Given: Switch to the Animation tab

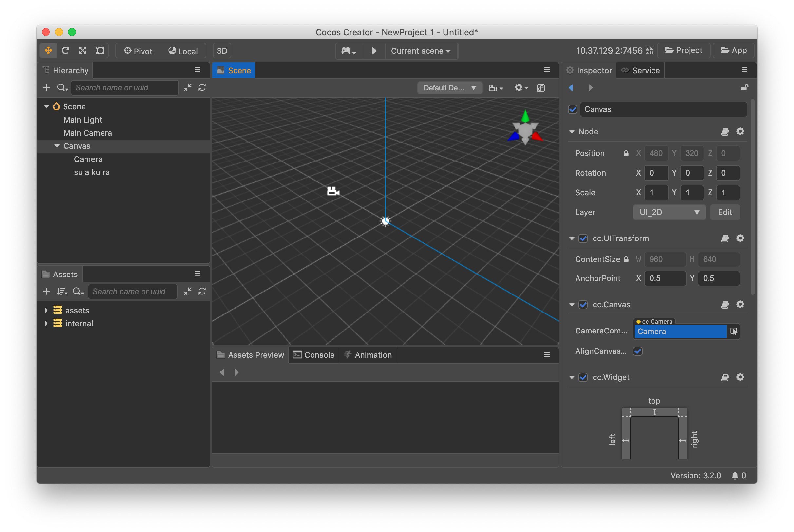Looking at the screenshot, I should point(368,355).
